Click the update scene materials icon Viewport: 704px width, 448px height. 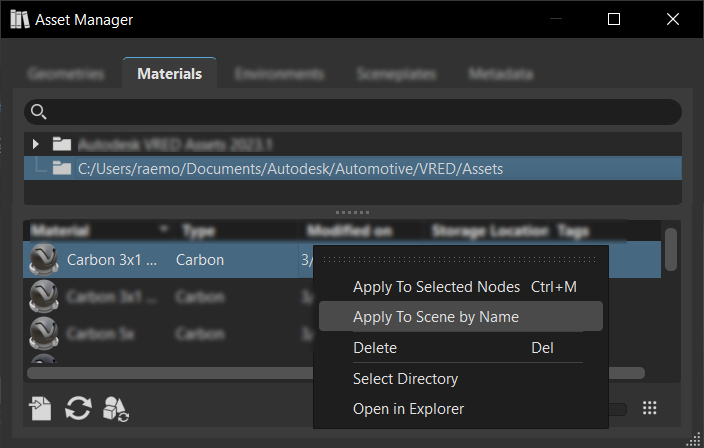(x=116, y=408)
